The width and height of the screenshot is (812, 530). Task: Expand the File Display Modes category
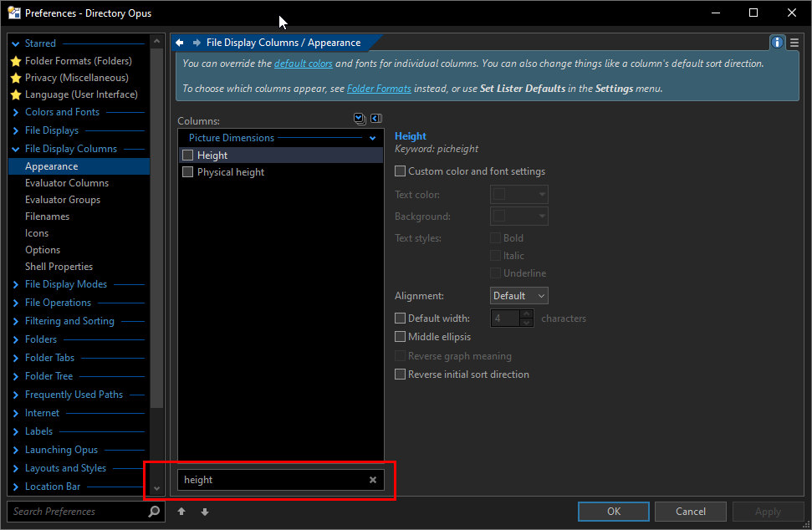click(x=16, y=285)
